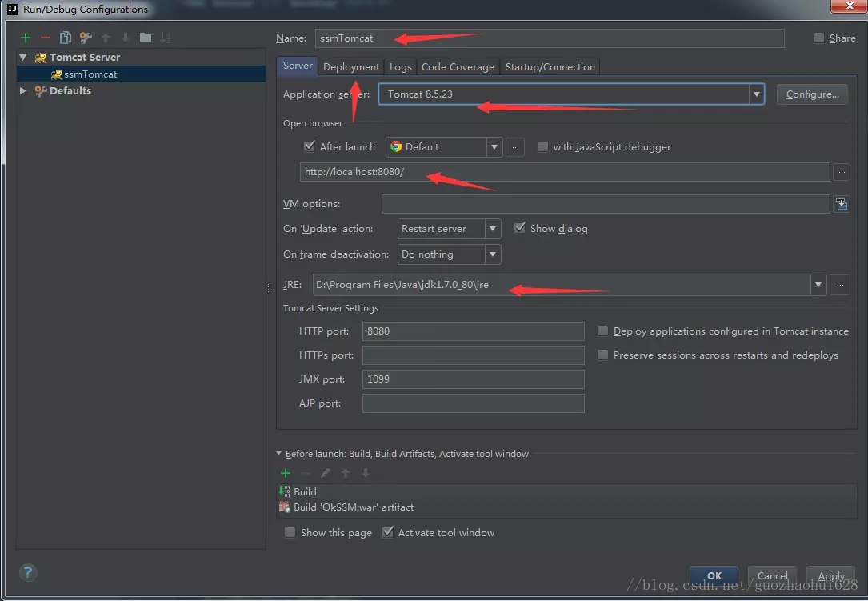Switch to the Logs tab

pos(400,67)
